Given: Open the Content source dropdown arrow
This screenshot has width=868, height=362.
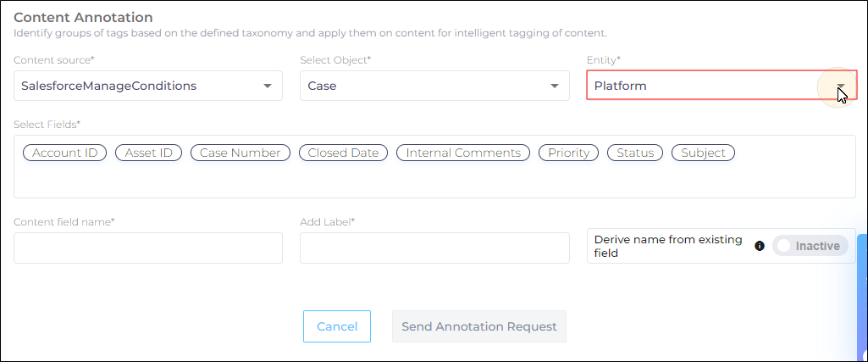Looking at the screenshot, I should (x=268, y=86).
